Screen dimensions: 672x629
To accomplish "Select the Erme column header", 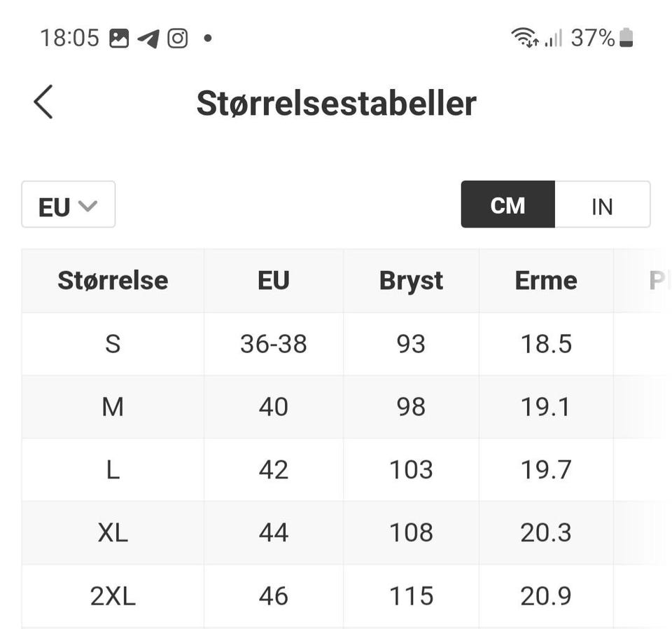I will (x=546, y=281).
